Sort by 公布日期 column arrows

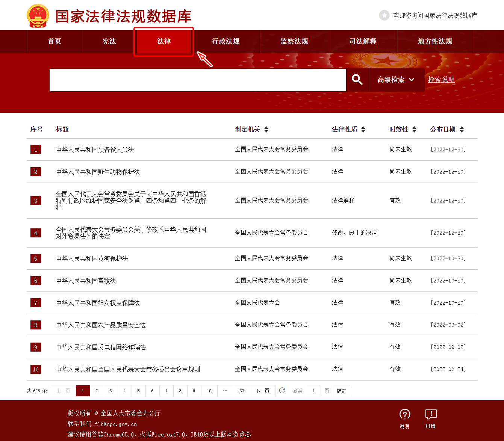pyautogui.click(x=462, y=130)
